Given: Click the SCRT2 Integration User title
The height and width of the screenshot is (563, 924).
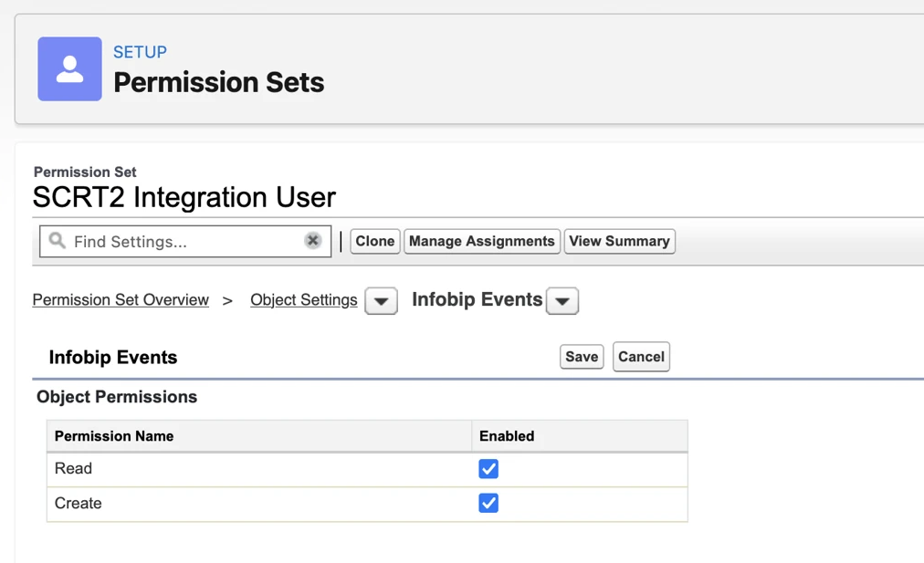Looking at the screenshot, I should tap(184, 197).
